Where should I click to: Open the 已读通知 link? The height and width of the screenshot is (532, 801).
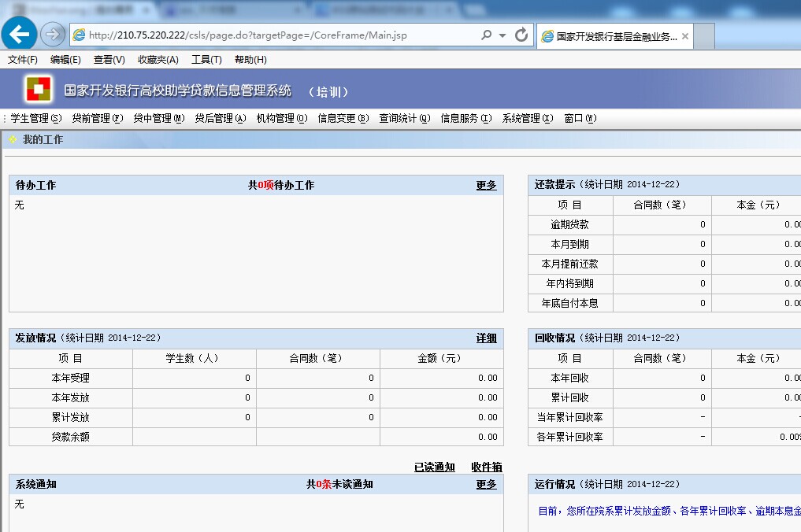434,467
